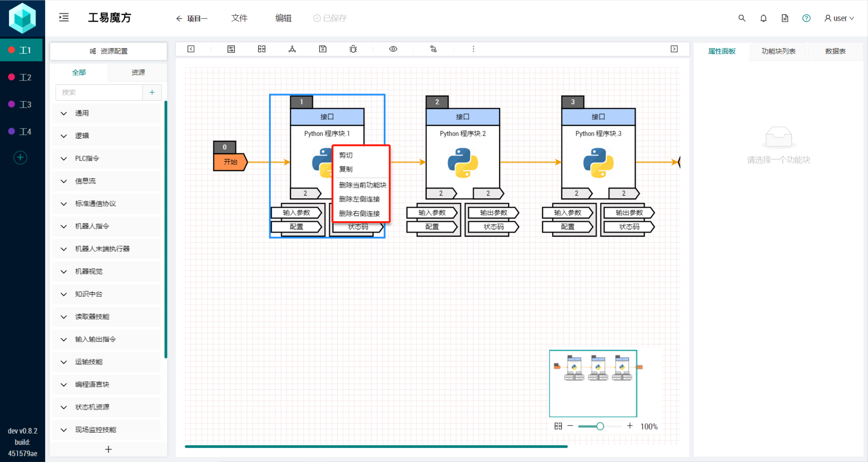Click 输入参数 on block 2
868x462 pixels.
(432, 213)
